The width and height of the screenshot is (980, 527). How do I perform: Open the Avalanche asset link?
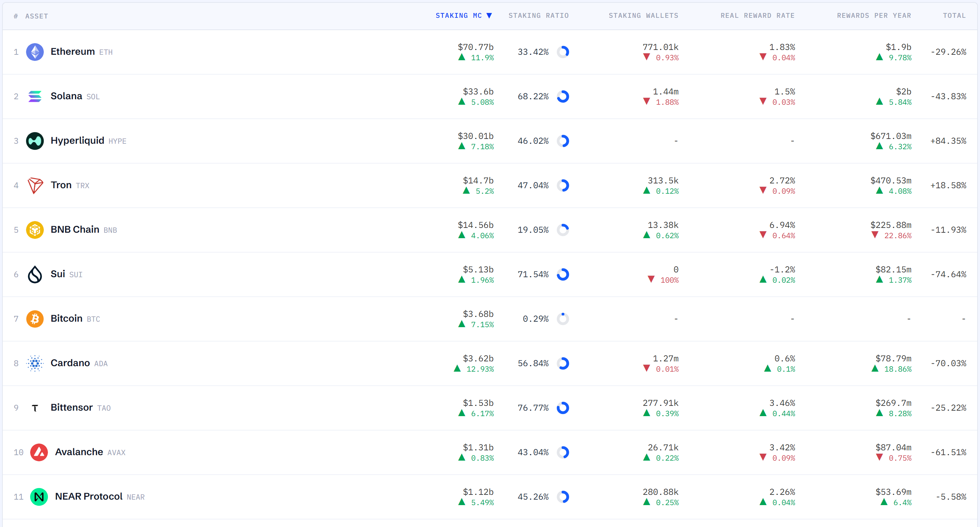[x=79, y=452]
